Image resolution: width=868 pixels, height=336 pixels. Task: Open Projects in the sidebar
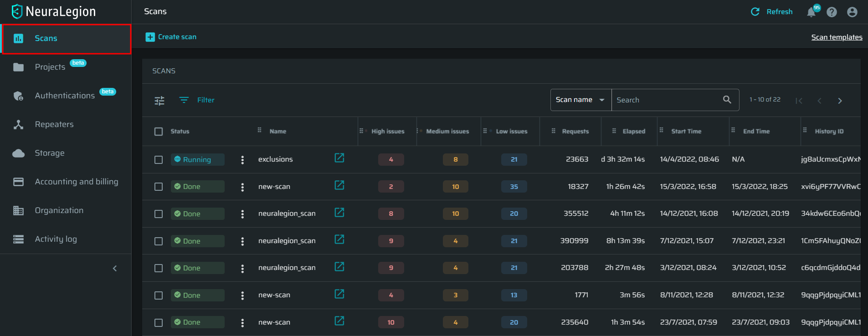point(50,67)
